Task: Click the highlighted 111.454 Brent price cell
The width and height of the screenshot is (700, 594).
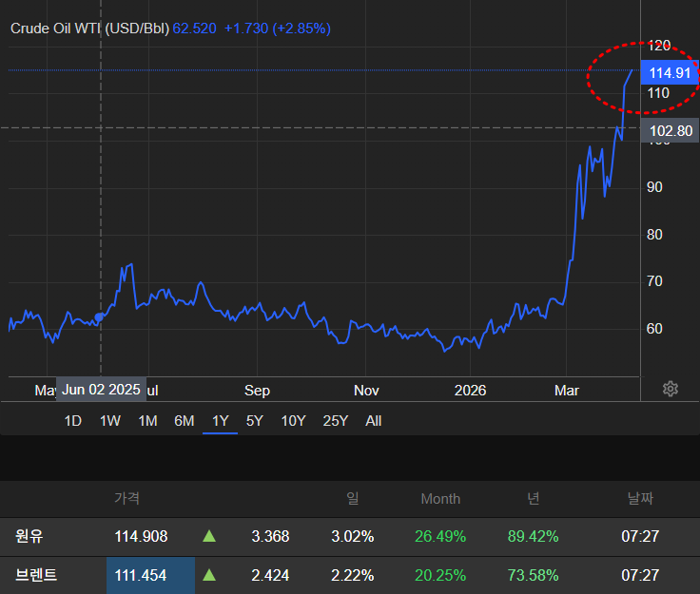Action: point(141,575)
